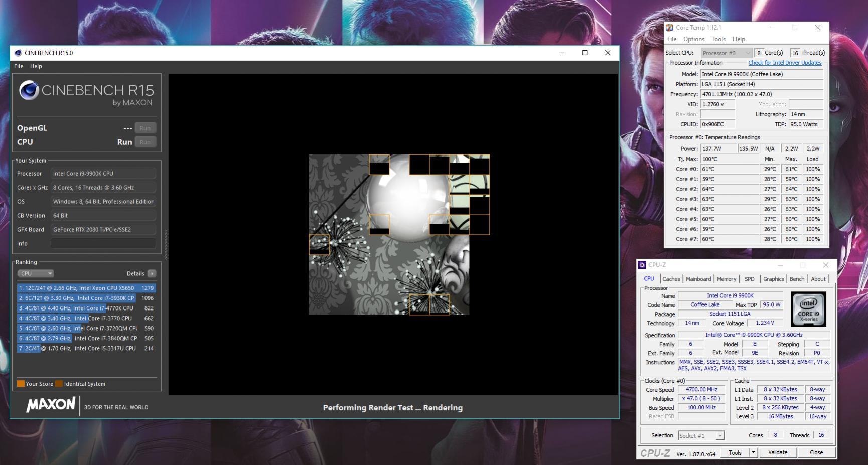Click the Multiplier value x 47.0 (8 - 50)

click(x=701, y=398)
